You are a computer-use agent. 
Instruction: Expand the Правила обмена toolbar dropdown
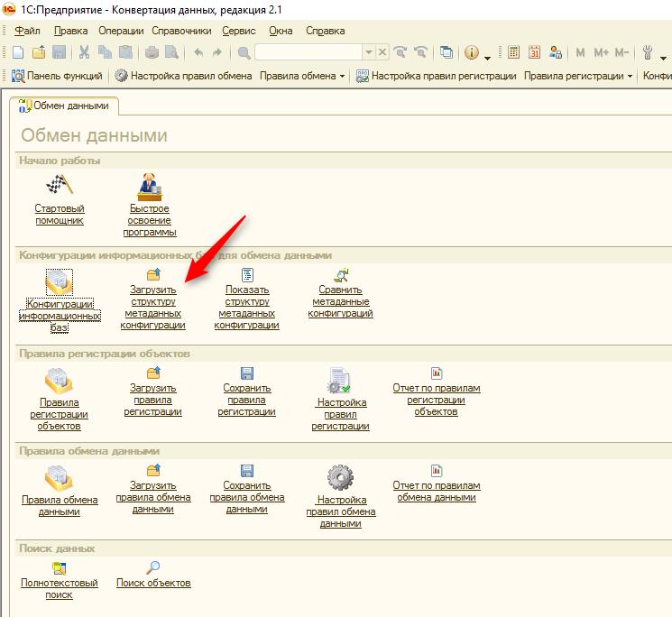[342, 77]
